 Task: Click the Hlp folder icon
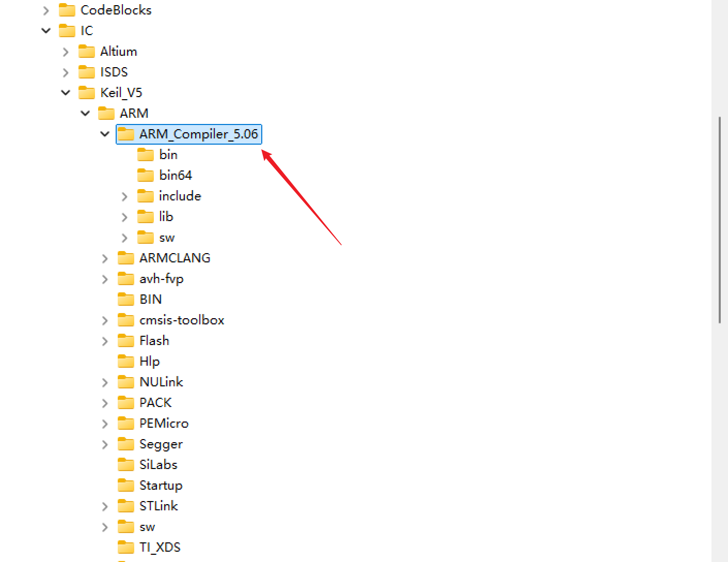[x=125, y=361]
